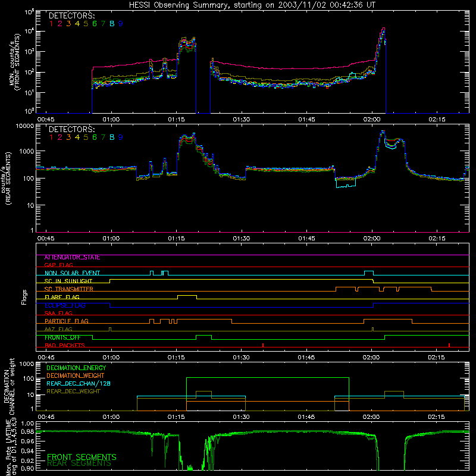This screenshot has width=476, height=476.
Task: Select the REAR_DEC_WEIGHT legend entry
Action: tap(73, 392)
